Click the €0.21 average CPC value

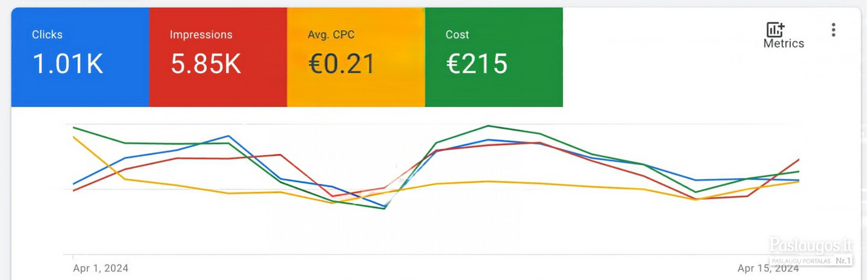point(341,64)
